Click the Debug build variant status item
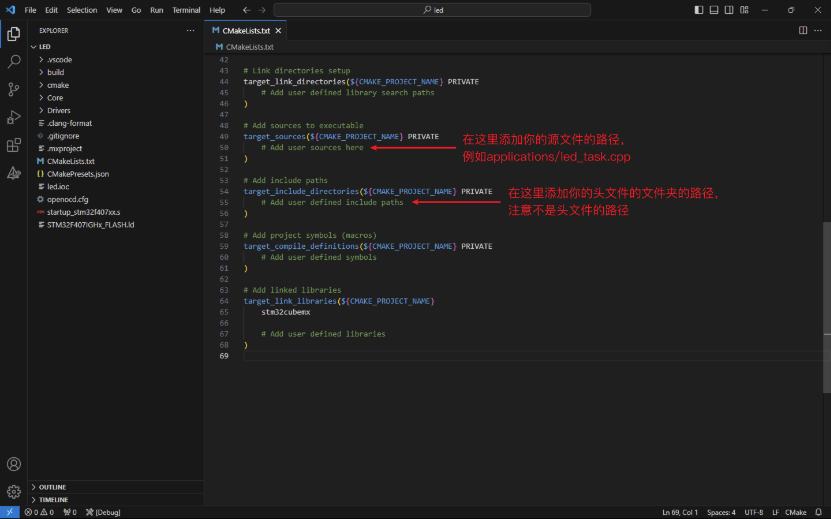This screenshot has width=831, height=519. (103, 512)
